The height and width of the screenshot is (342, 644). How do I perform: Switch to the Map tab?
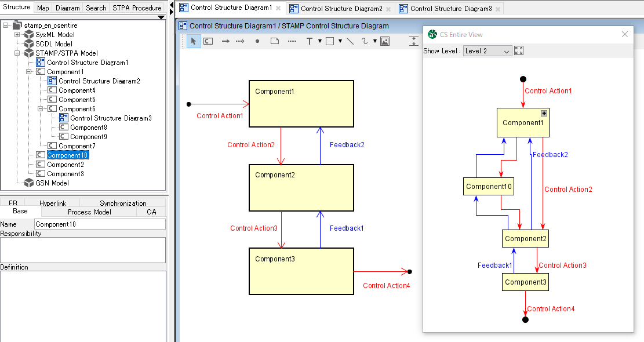[43, 8]
